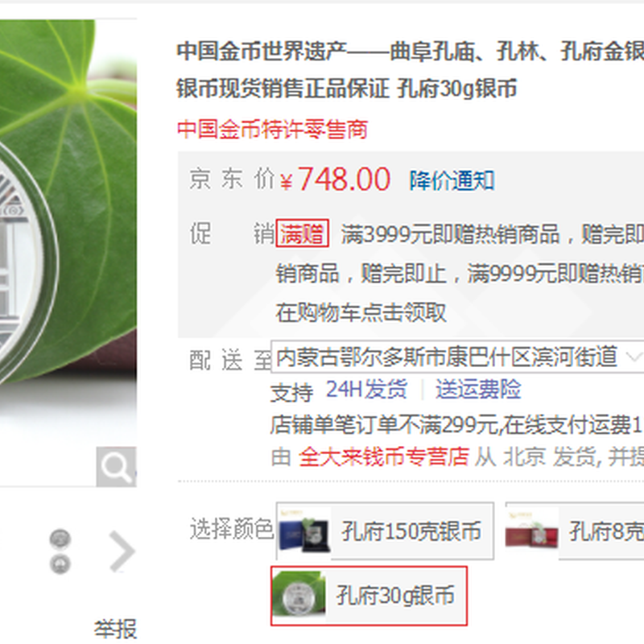Choose the 孔府150克银币 variant
This screenshot has height=644, width=644.
coord(385,530)
